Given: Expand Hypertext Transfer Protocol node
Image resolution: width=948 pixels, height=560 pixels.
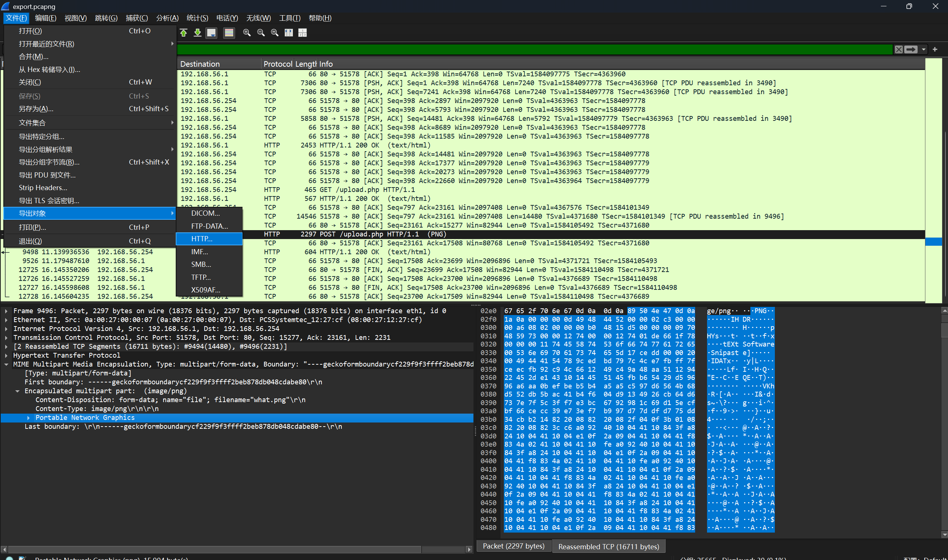Looking at the screenshot, I should 6,355.
